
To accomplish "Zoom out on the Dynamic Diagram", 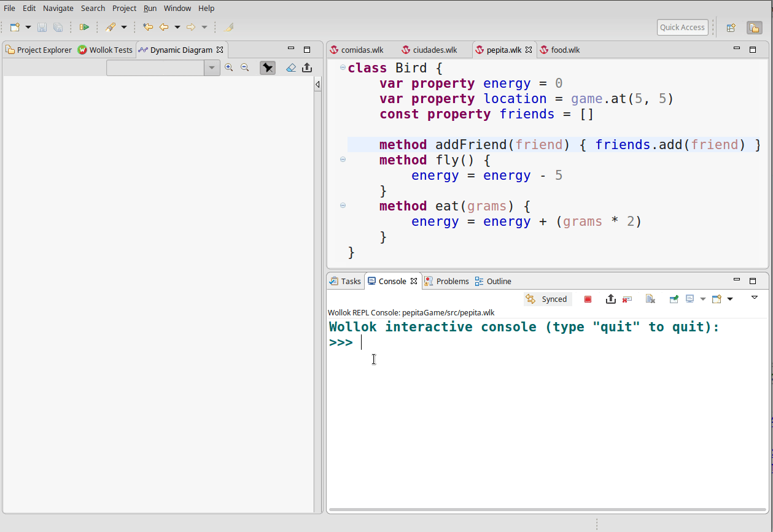I will (244, 67).
